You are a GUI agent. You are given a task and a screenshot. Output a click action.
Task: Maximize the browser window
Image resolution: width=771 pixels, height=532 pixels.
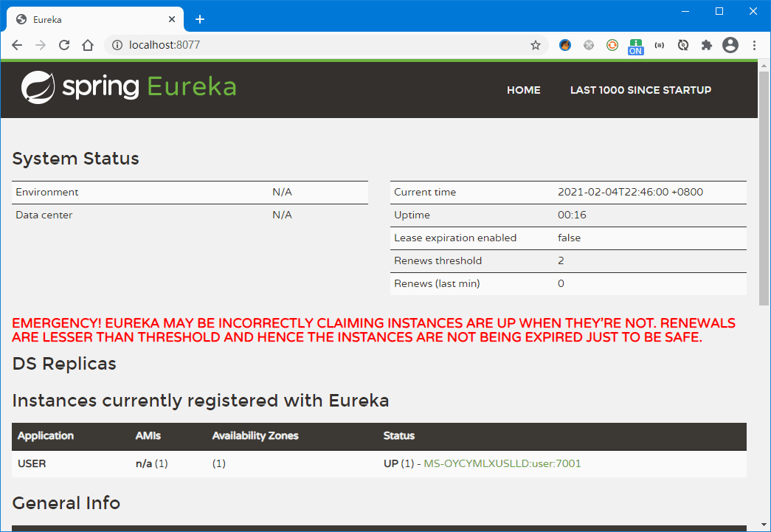[x=719, y=11]
